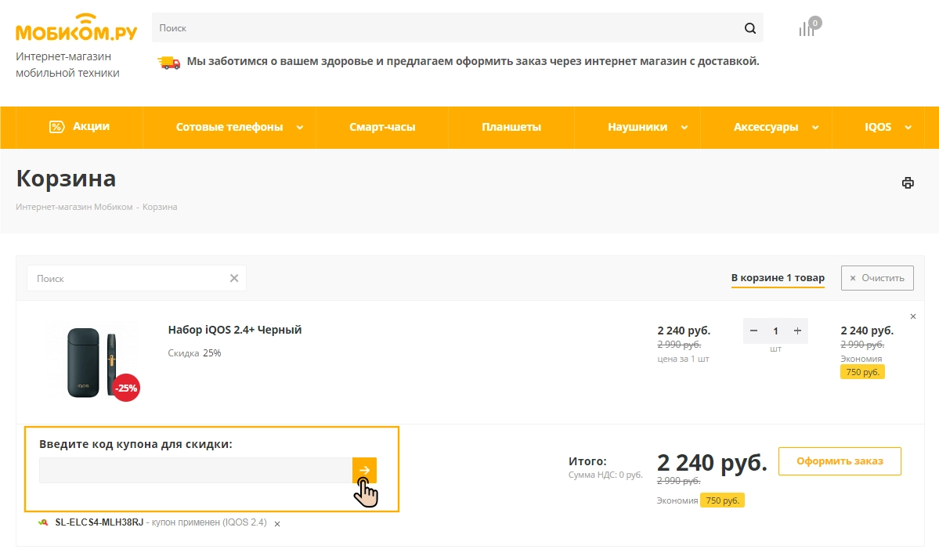Click the iQOS product thumbnail image
Screen dimensions: 939x560
click(x=91, y=362)
